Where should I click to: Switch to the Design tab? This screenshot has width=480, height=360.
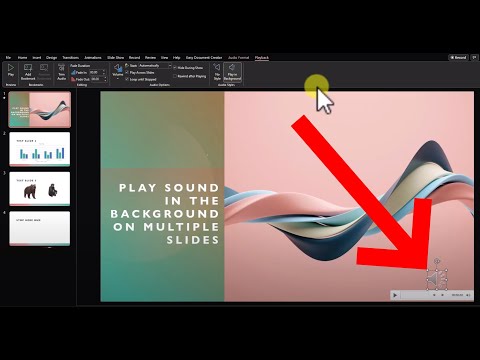tap(51, 58)
